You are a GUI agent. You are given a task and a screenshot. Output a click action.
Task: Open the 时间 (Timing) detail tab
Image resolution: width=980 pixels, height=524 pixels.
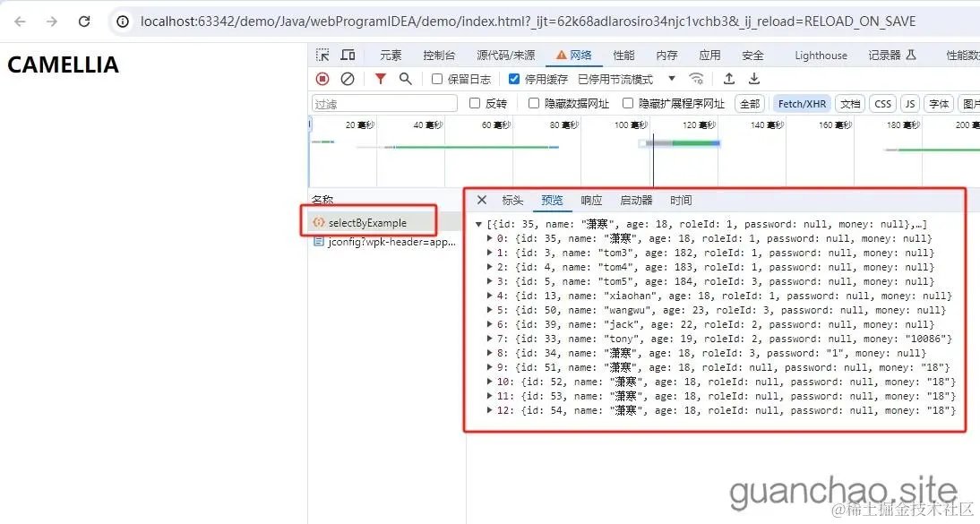pyautogui.click(x=681, y=200)
